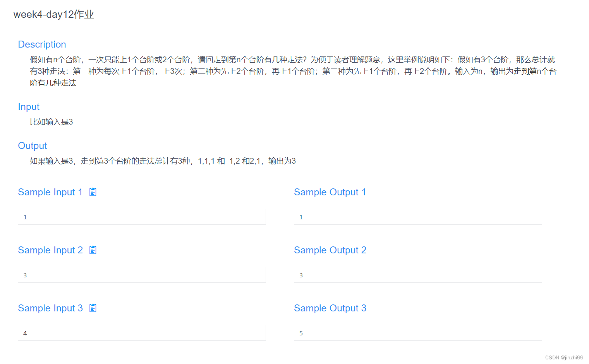The width and height of the screenshot is (589, 364).
Task: Click the Sample Output 2 value box
Action: (418, 275)
